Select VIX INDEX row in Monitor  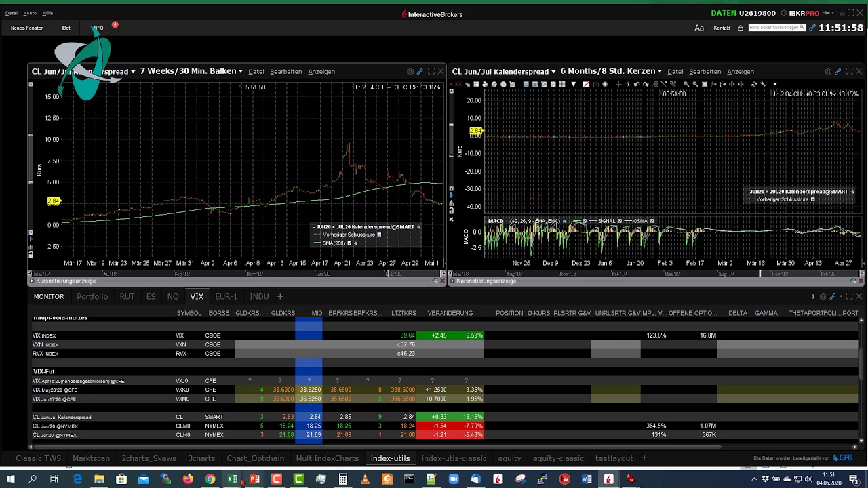point(445,335)
